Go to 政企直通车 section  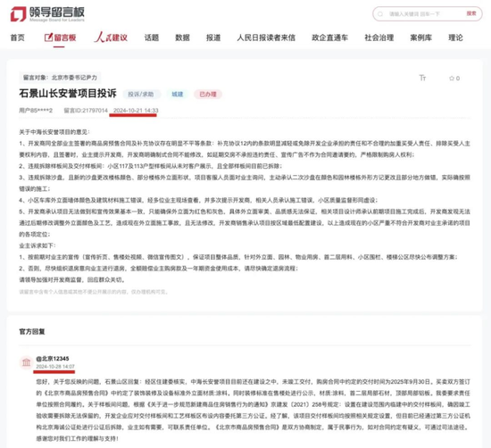330,37
